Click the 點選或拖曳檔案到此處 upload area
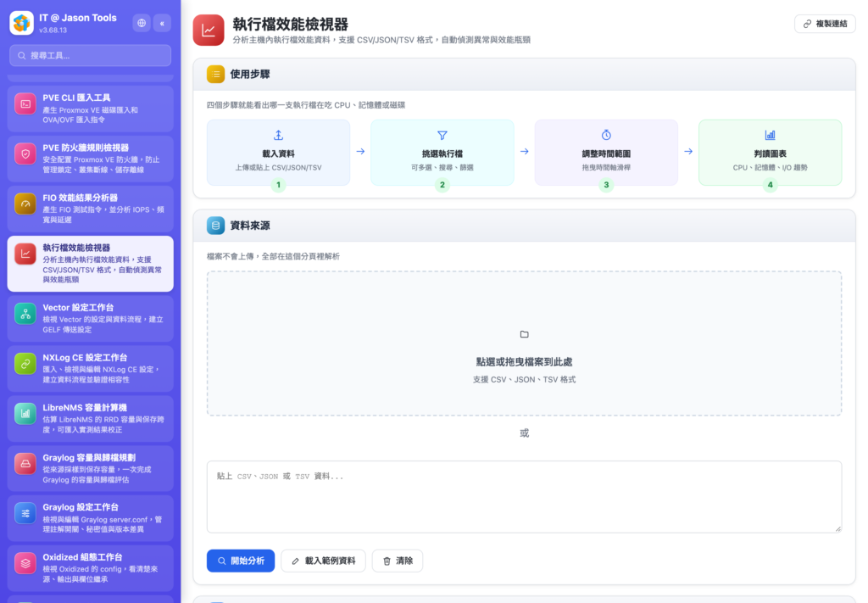The width and height of the screenshot is (868, 603). [x=524, y=343]
